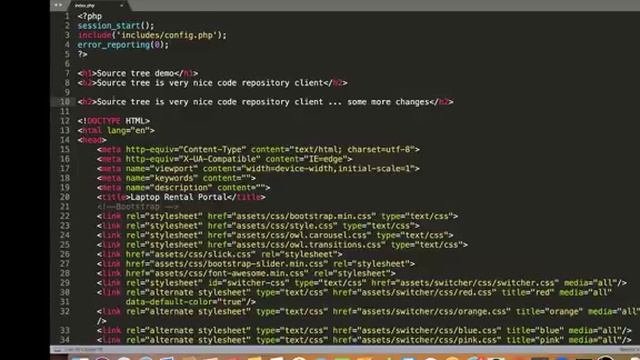The height and width of the screenshot is (360, 640).
Task: Click the Bootstrap comment on line 21
Action: [x=138, y=207]
